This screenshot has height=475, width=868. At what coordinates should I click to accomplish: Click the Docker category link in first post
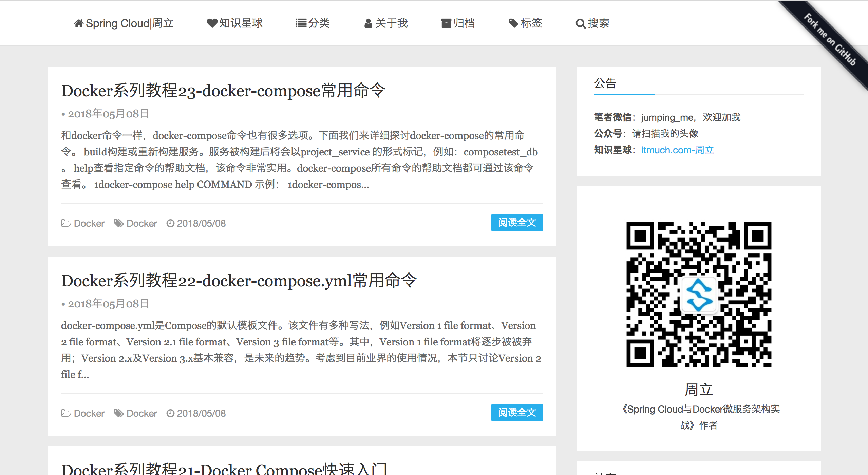pos(89,223)
